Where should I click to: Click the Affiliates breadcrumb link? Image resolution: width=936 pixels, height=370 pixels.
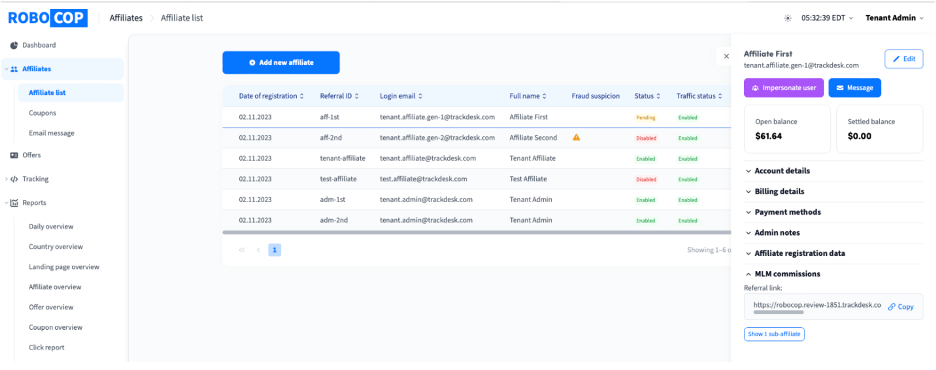(126, 18)
